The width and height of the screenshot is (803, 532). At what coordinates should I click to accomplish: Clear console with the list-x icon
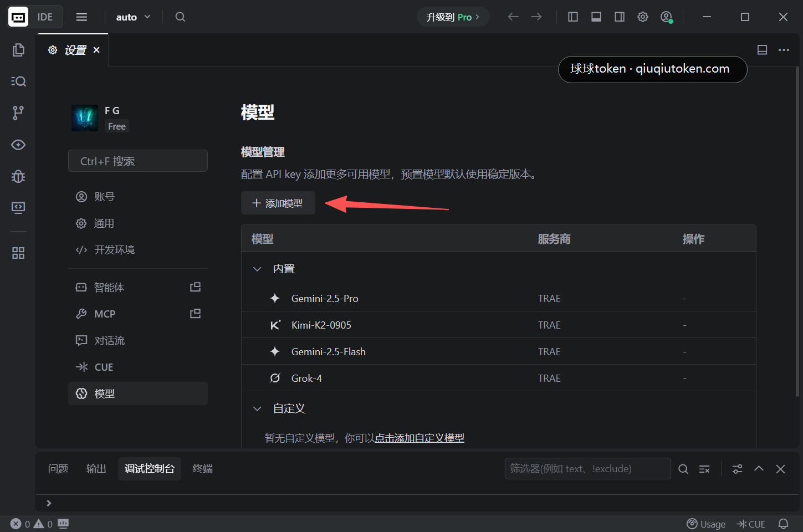[704, 469]
